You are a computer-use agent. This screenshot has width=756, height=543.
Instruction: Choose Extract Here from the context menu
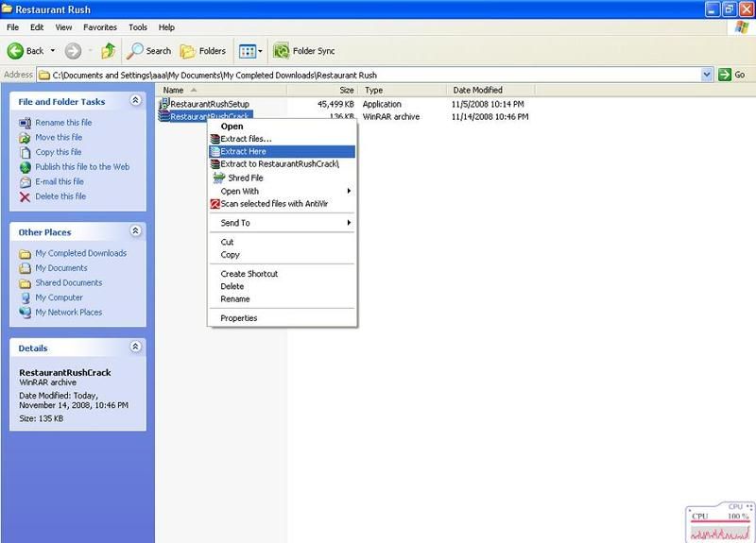(243, 151)
